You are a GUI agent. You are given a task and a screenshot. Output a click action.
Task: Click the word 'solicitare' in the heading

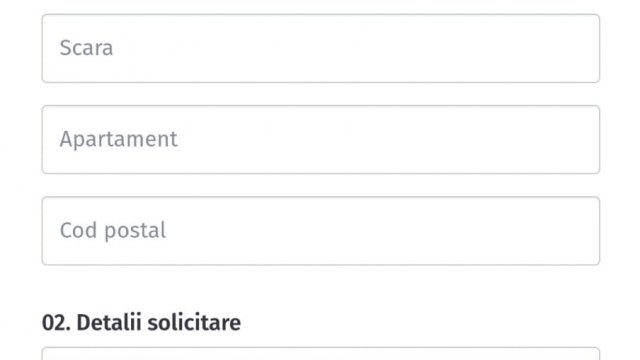[194, 322]
